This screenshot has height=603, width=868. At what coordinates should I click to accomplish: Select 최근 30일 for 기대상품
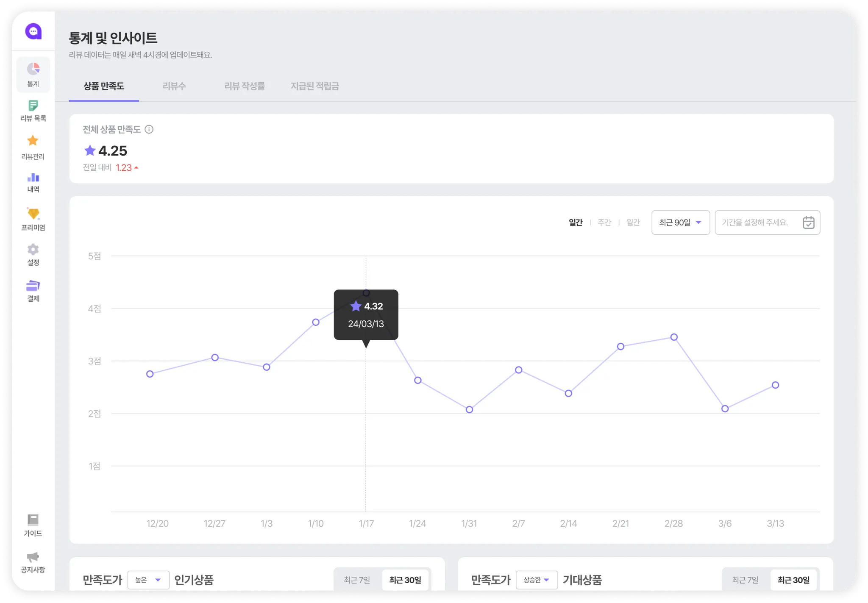click(x=793, y=580)
